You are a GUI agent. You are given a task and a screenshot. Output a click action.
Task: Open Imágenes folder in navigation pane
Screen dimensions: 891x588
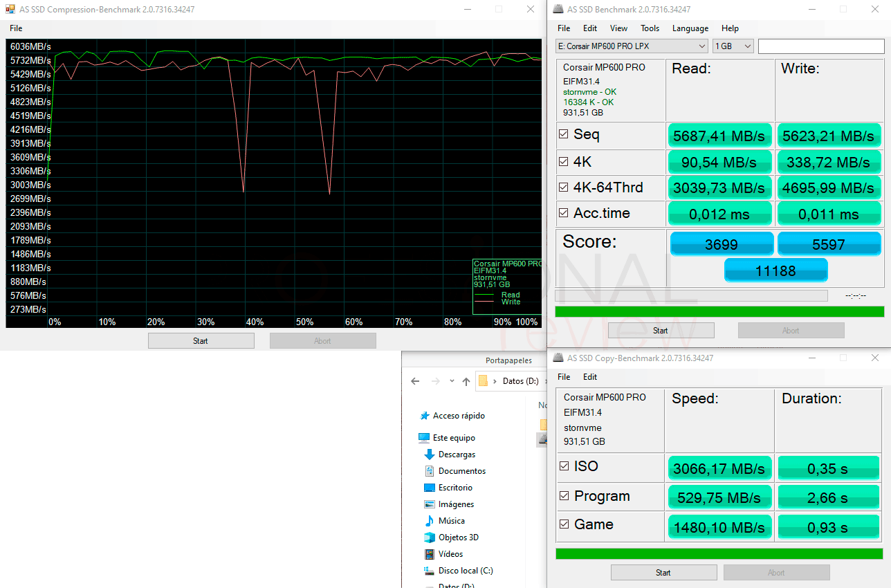(x=456, y=504)
